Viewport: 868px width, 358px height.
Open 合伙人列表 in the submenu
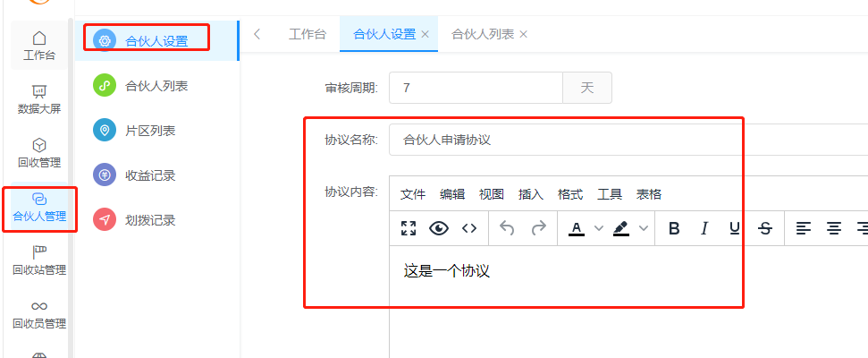coord(156,86)
